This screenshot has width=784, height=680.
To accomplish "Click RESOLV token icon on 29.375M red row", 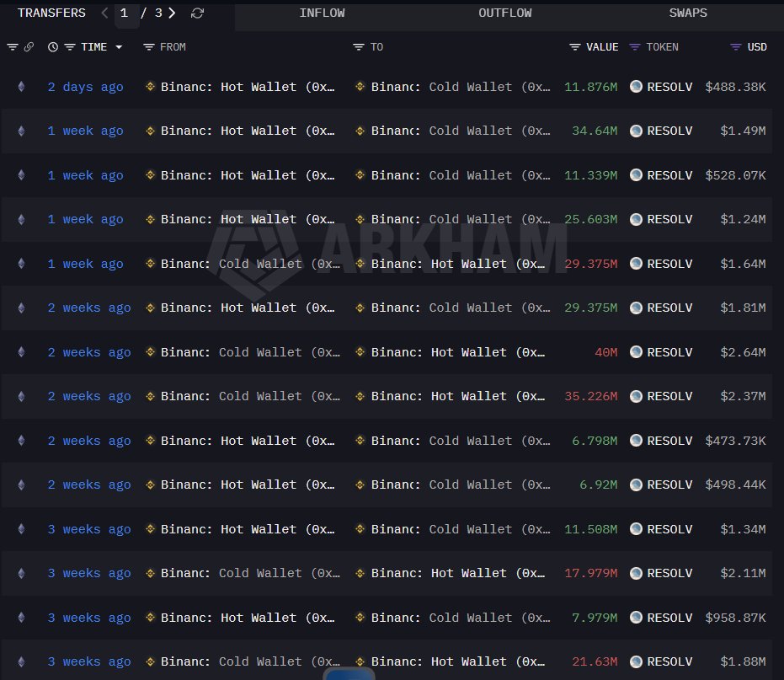I will click(x=636, y=263).
